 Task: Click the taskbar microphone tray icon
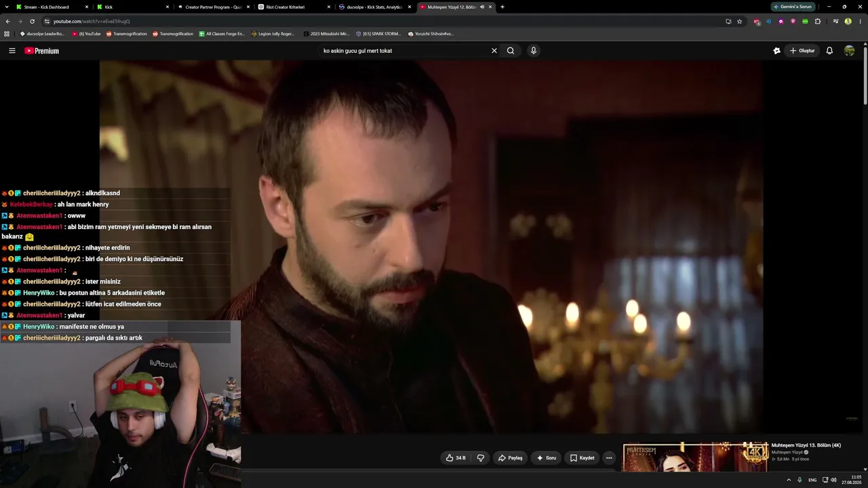pos(800,480)
